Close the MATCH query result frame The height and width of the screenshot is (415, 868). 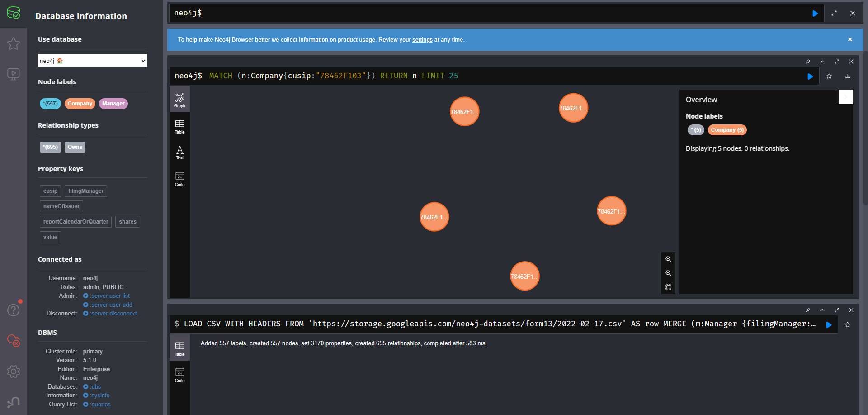click(x=851, y=62)
